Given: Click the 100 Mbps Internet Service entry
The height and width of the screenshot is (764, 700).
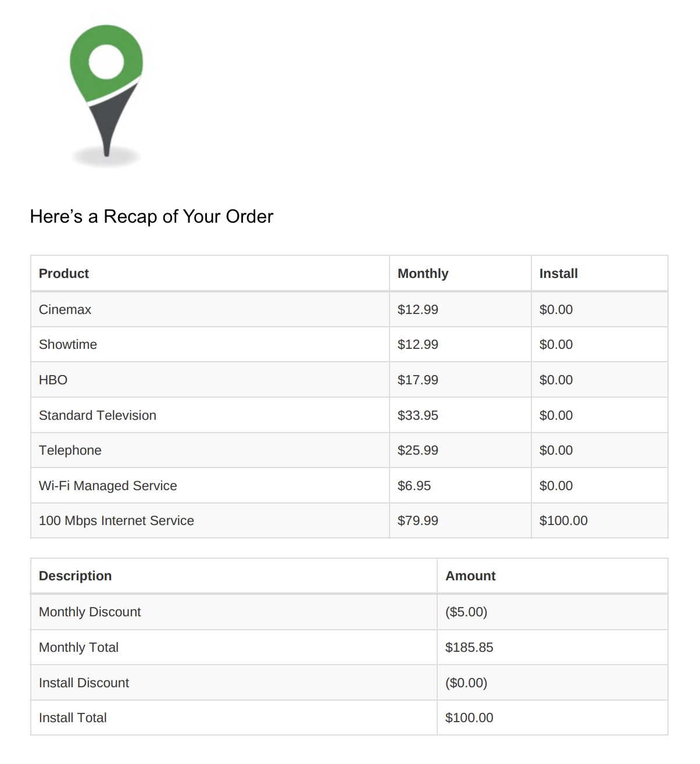Looking at the screenshot, I should tap(116, 520).
